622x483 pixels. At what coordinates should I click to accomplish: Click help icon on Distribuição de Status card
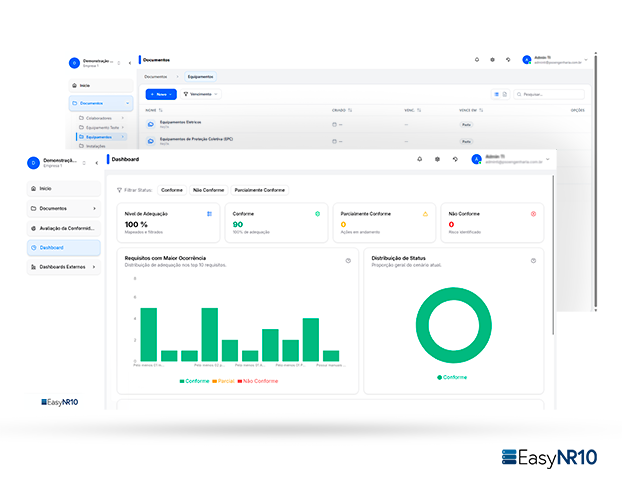click(534, 261)
